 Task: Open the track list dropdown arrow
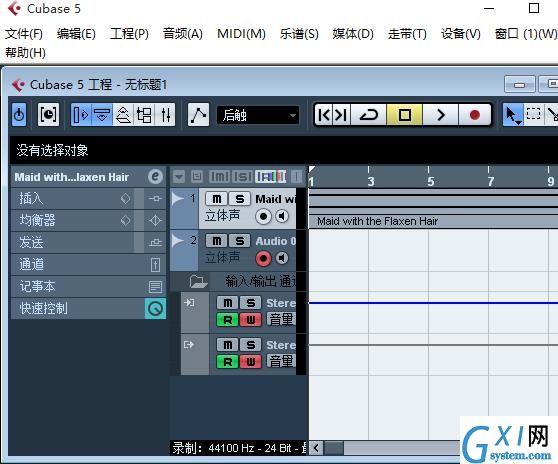(x=179, y=176)
